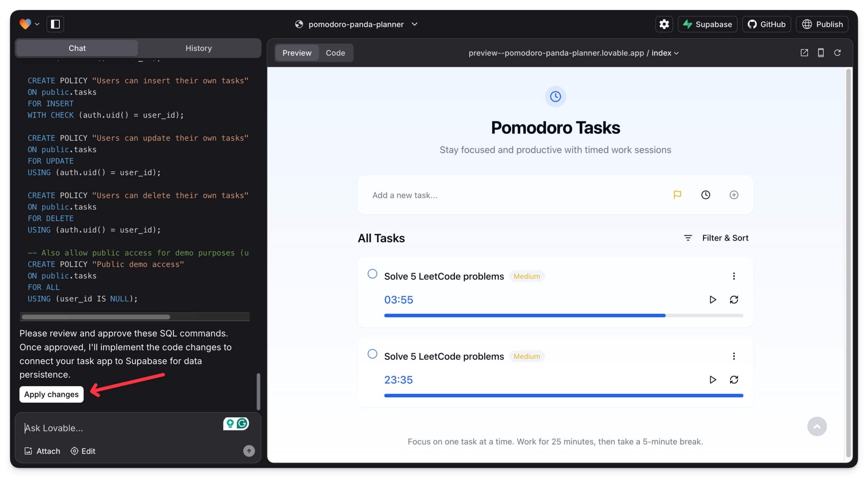Set duration with the clock icon
This screenshot has height=478, width=868.
[706, 195]
